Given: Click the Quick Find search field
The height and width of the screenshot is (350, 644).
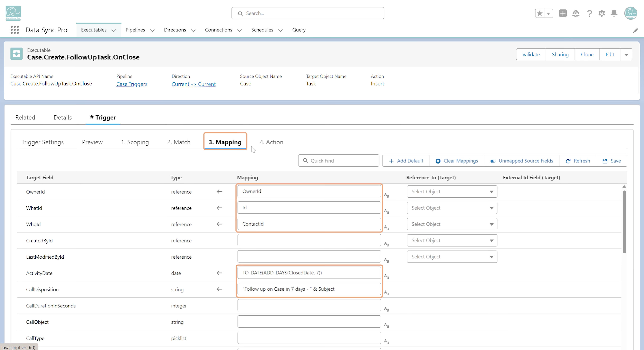Looking at the screenshot, I should click(x=339, y=161).
